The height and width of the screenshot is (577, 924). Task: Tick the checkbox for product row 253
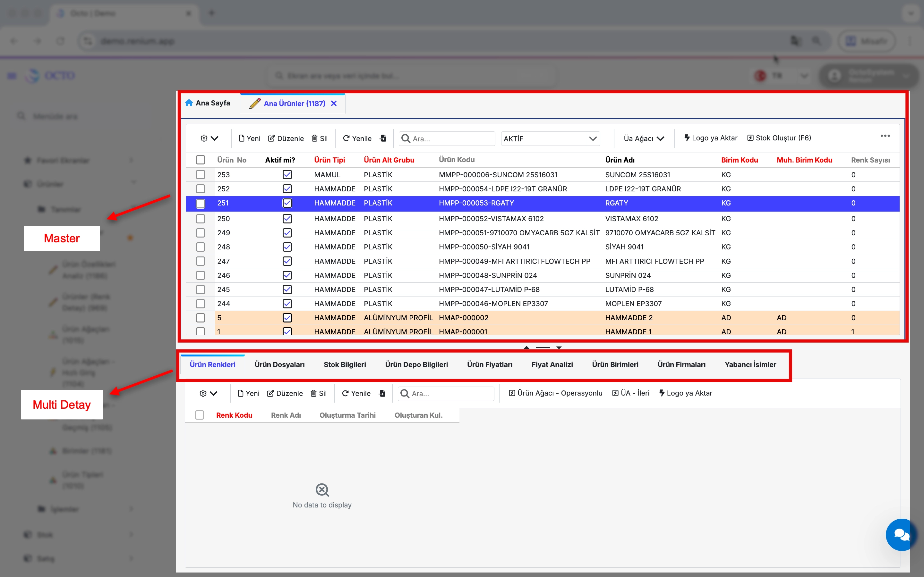(201, 175)
